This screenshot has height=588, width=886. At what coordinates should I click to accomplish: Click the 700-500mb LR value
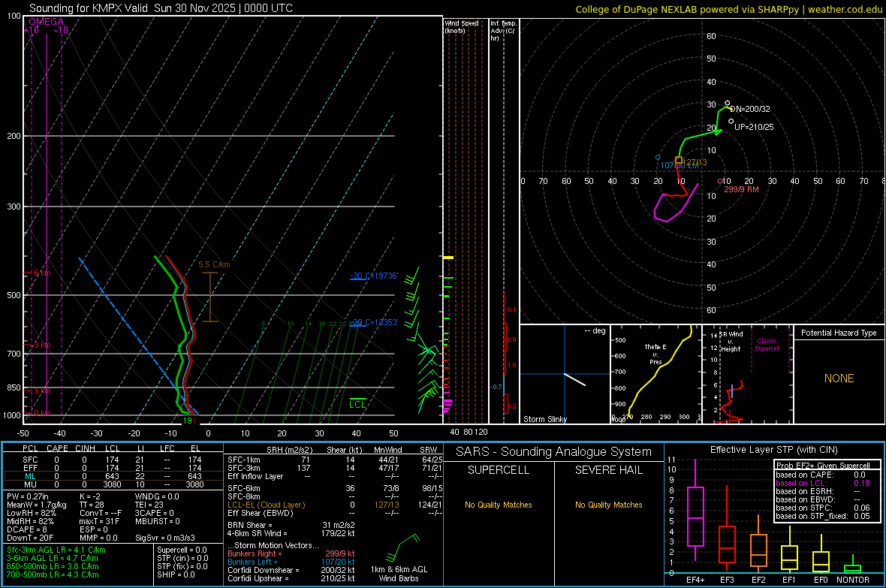click(x=53, y=575)
